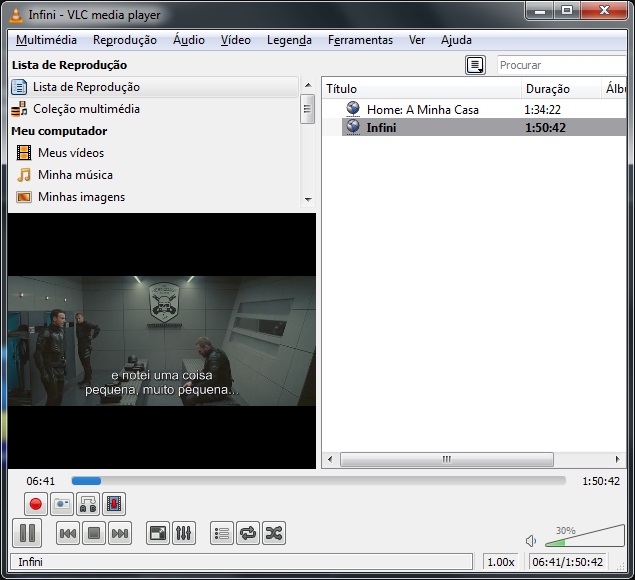Click sidebar scroll down arrow
Image resolution: width=635 pixels, height=580 pixels.
point(308,199)
